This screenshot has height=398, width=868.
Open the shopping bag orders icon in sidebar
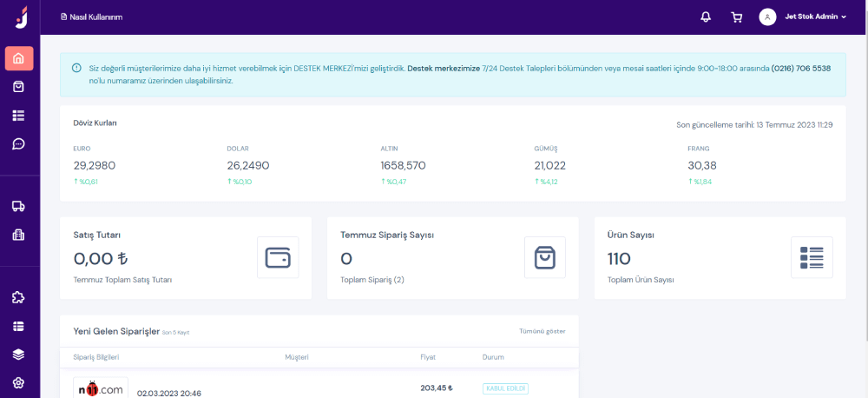(19, 87)
